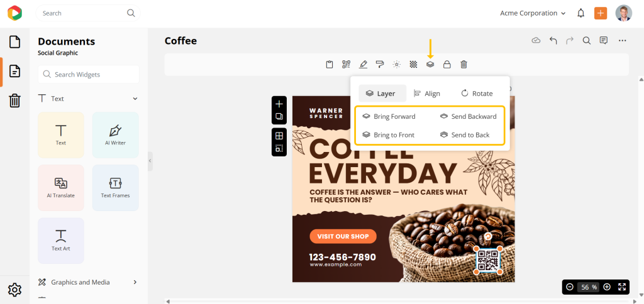Open the comments icon near title
The height and width of the screenshot is (304, 644).
coord(603,40)
